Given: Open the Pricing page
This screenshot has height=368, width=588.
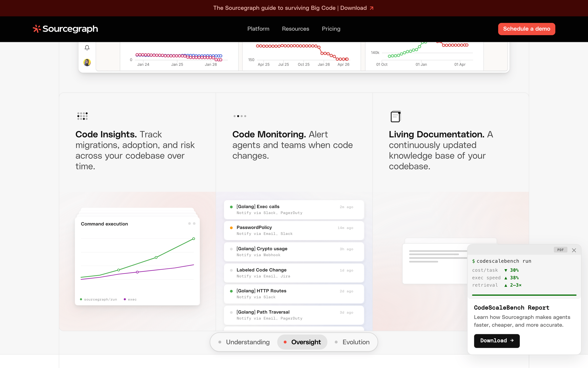Looking at the screenshot, I should click(x=331, y=29).
